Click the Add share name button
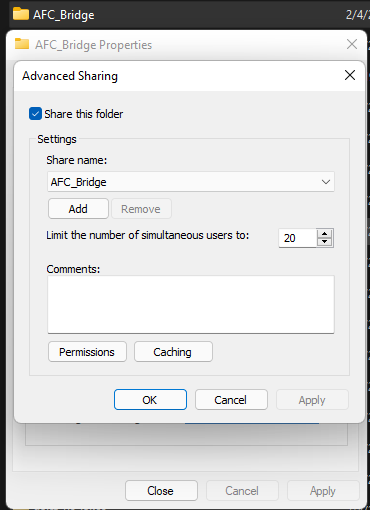 [78, 209]
